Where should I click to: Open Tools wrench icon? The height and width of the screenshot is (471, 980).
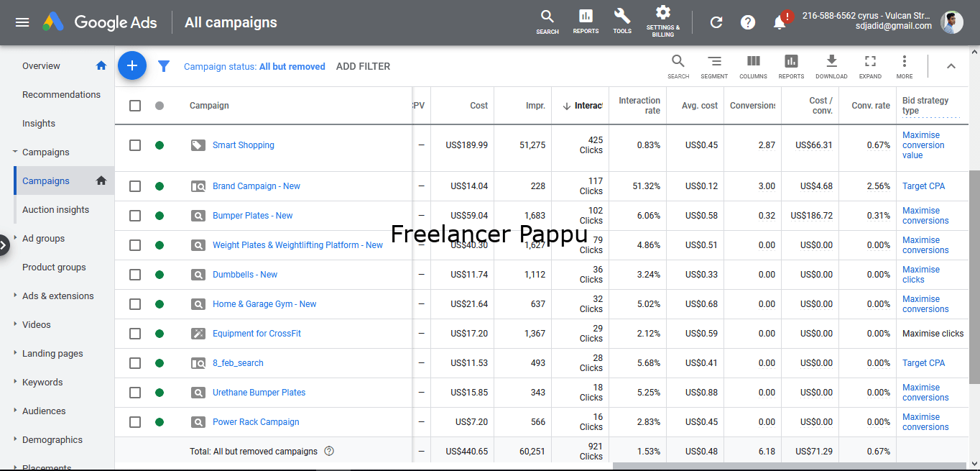tap(622, 22)
